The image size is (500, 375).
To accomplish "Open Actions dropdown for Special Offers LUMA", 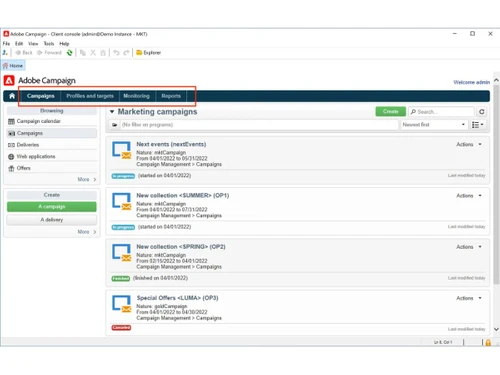I will [469, 298].
